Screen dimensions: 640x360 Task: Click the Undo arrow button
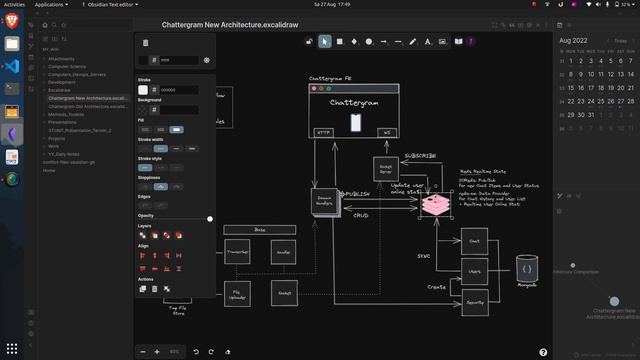click(x=196, y=352)
